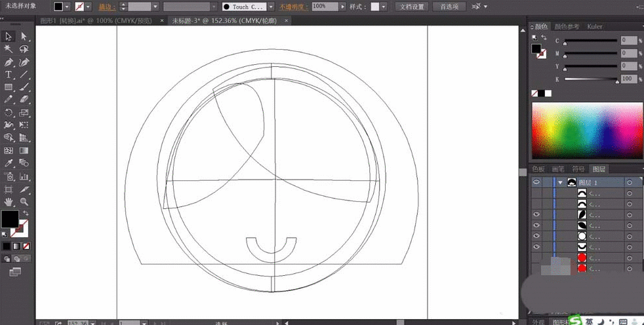Select the Direct Selection tool
The width and height of the screenshot is (644, 325).
[x=24, y=37]
